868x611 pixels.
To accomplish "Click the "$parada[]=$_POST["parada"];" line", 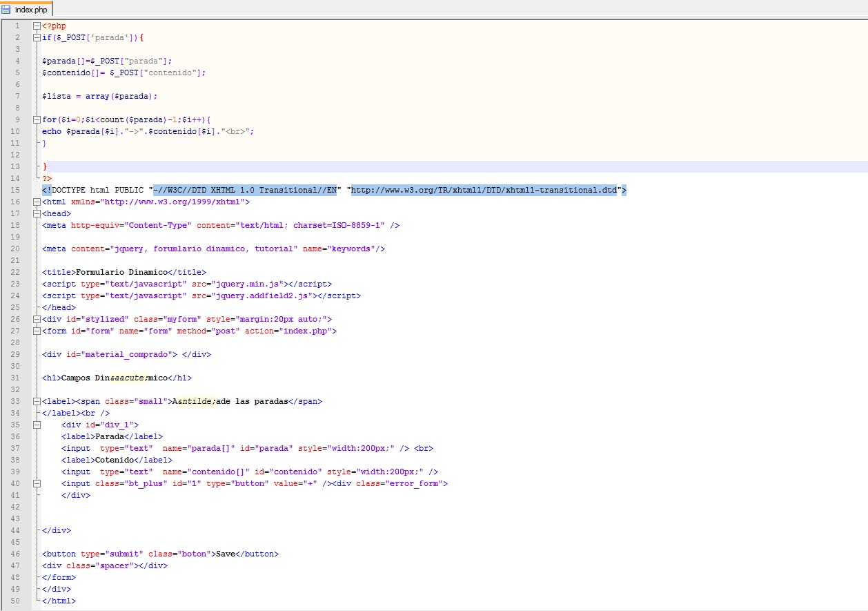I will (x=108, y=61).
